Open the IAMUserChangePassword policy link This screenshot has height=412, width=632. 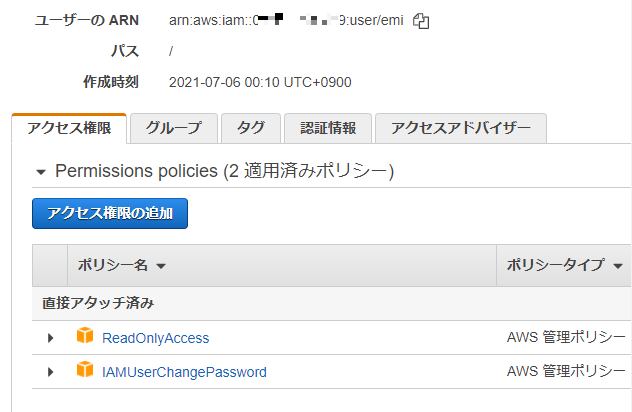click(184, 372)
